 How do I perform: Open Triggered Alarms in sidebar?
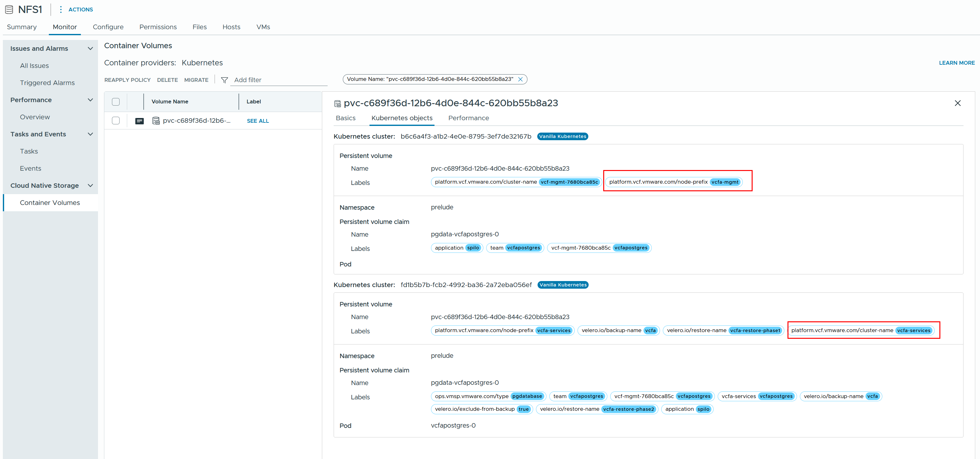click(47, 82)
